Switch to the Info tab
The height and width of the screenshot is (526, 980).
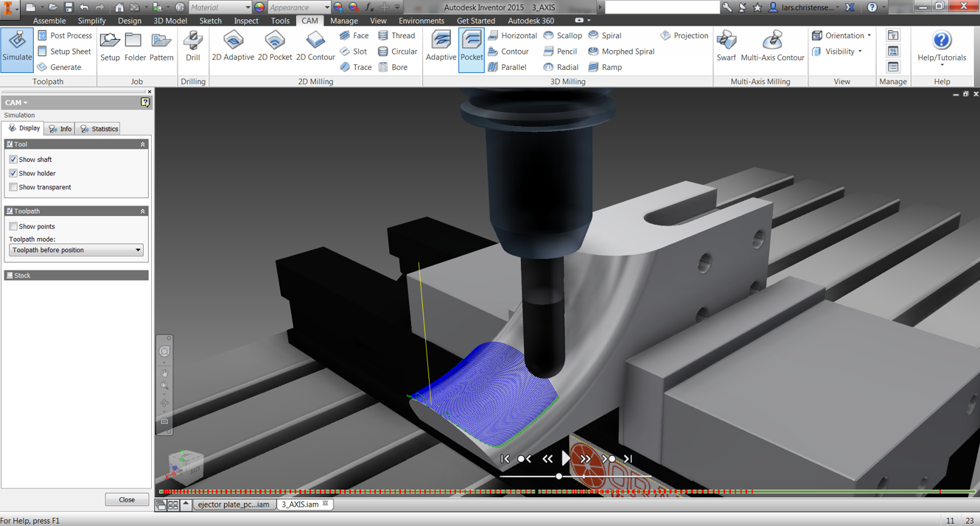tap(60, 129)
